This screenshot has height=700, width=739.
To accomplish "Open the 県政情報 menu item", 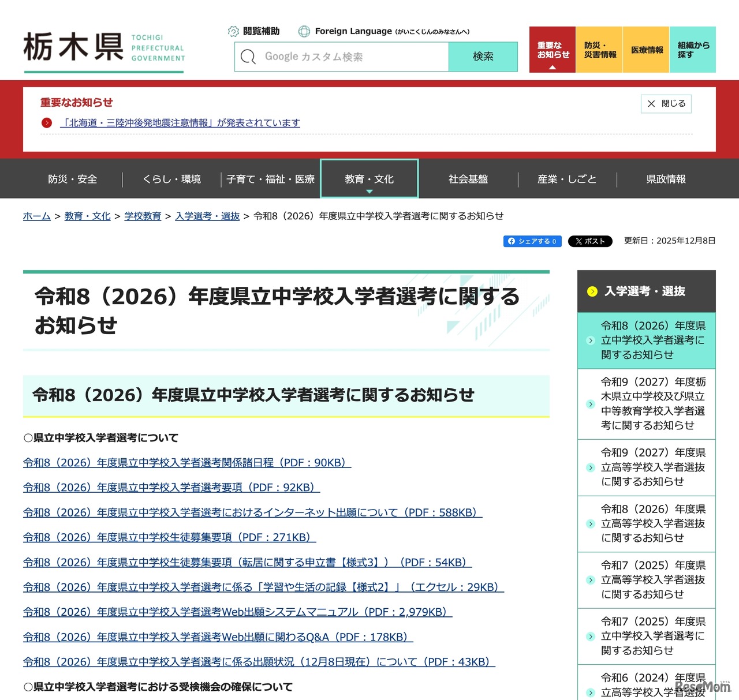I will 665,179.
